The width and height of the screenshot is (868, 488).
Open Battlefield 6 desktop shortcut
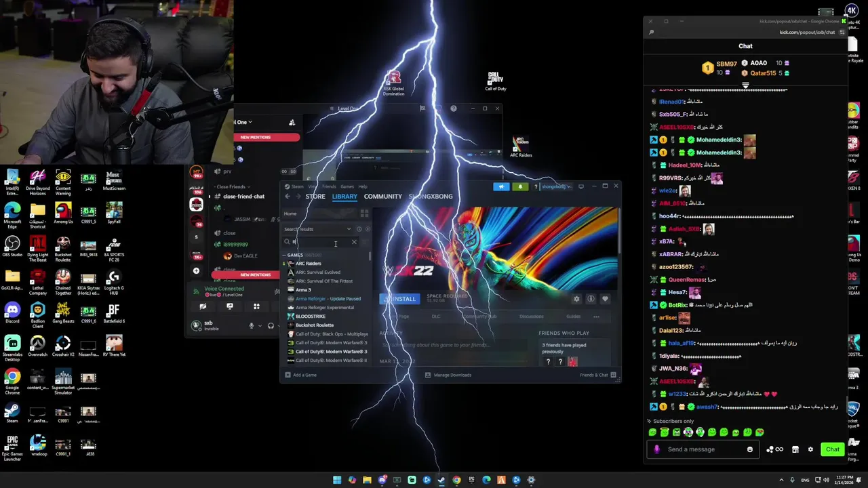(114, 312)
